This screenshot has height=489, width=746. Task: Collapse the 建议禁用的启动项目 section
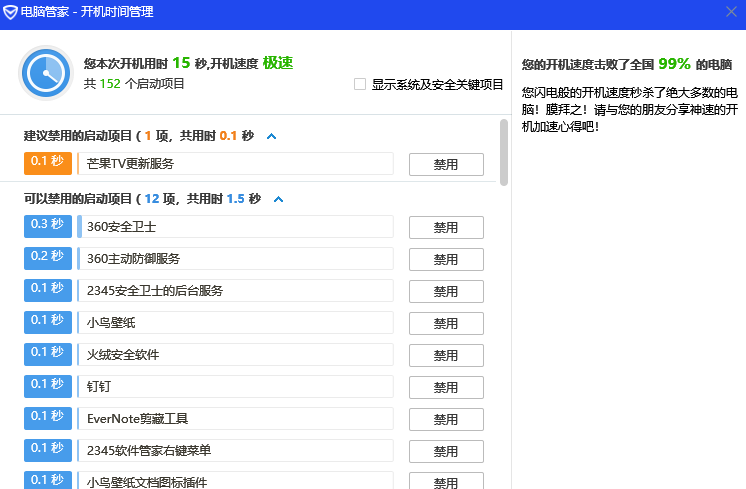271,136
